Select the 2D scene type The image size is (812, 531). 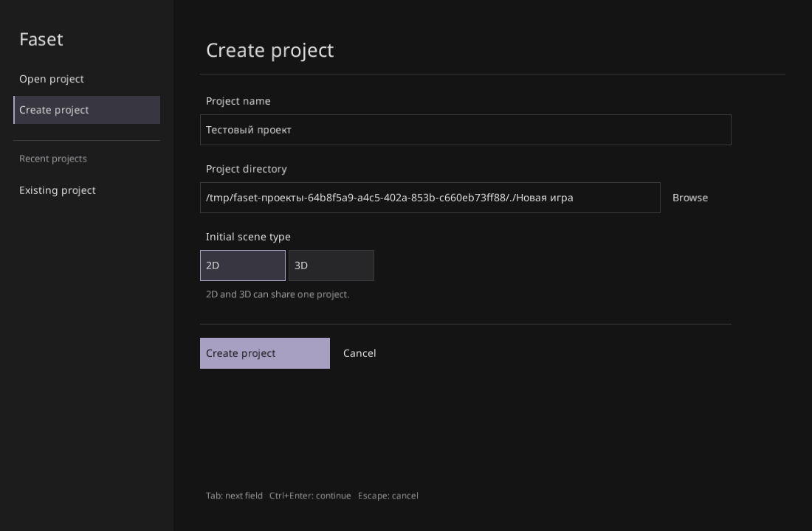[242, 265]
